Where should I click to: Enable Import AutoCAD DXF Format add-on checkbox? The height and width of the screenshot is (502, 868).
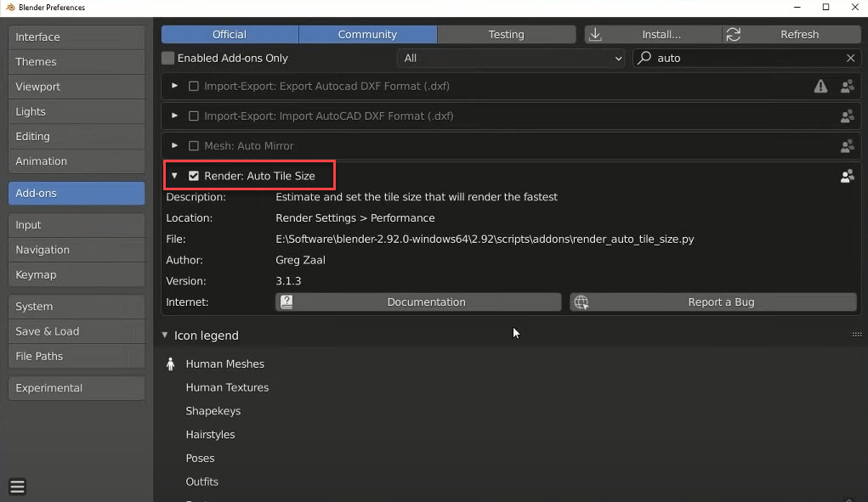(193, 116)
